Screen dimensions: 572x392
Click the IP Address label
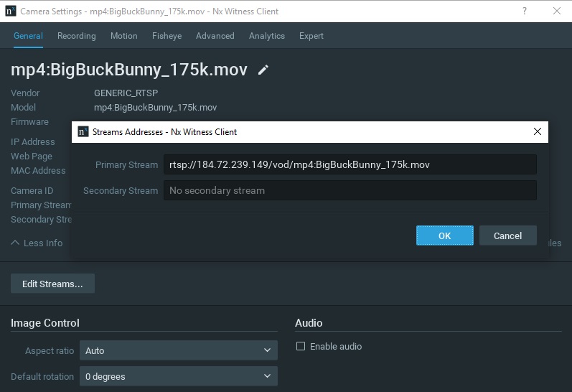click(x=33, y=141)
